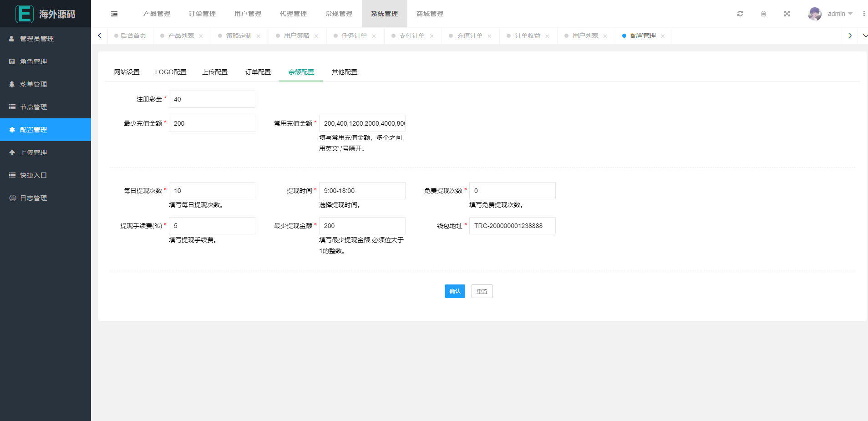This screenshot has width=868, height=421.
Task: Select the log icon next to 日志管理
Action: (12, 198)
